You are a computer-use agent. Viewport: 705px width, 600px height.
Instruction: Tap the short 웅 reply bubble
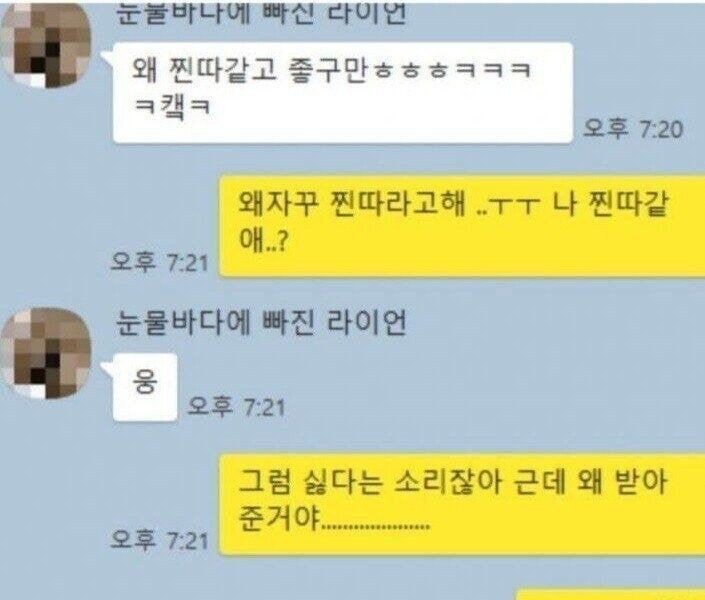click(145, 387)
